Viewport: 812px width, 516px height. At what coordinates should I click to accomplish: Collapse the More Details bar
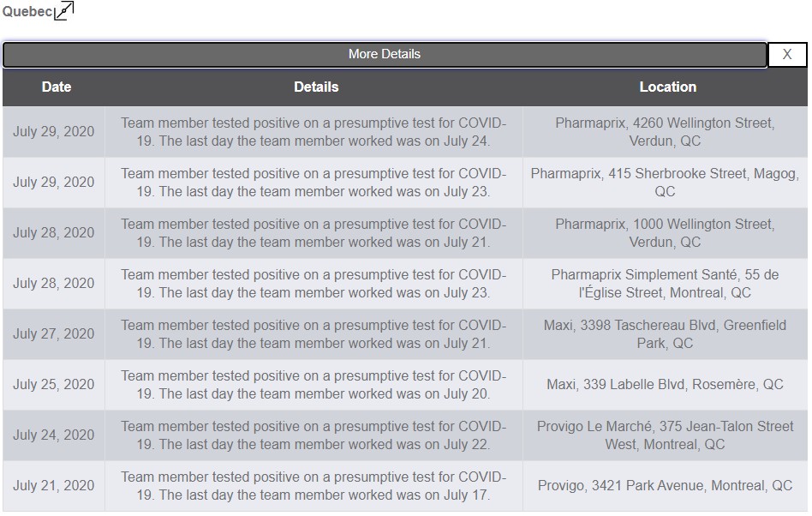[385, 54]
